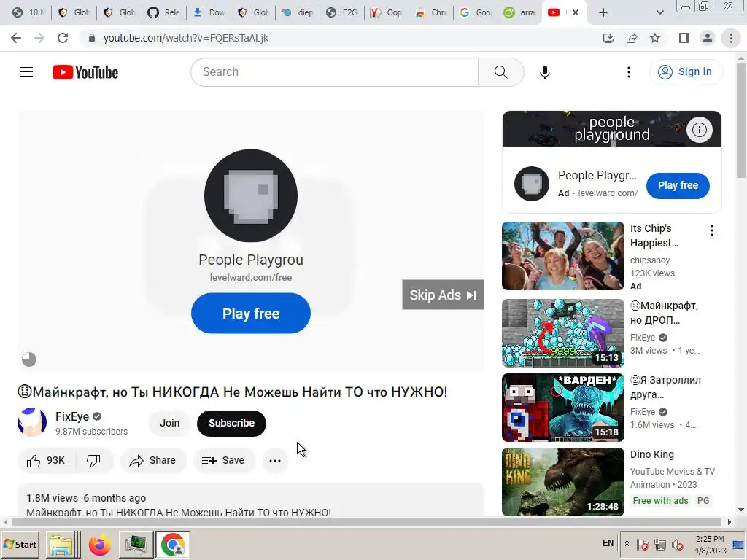Save video to playlist
747x560 pixels.
(223, 461)
